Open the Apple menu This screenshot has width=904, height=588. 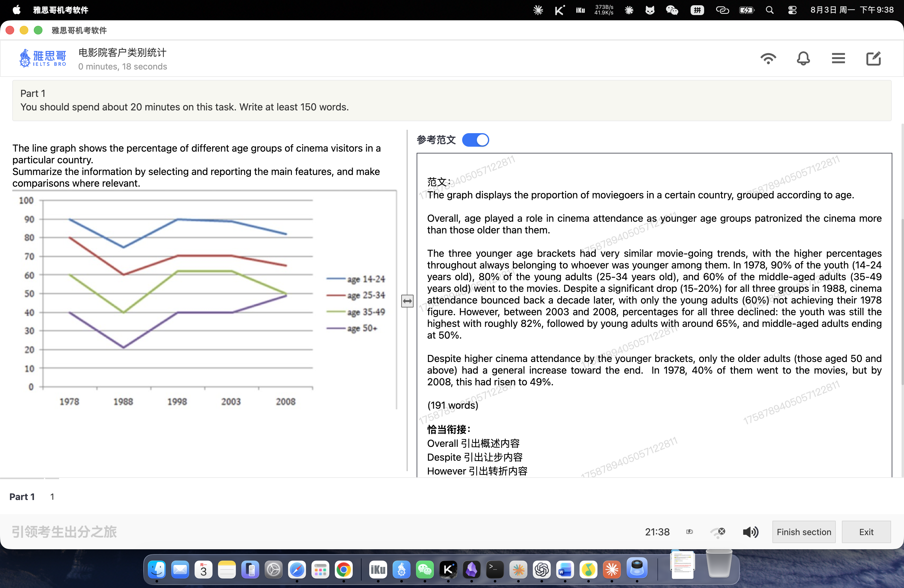pyautogui.click(x=17, y=10)
